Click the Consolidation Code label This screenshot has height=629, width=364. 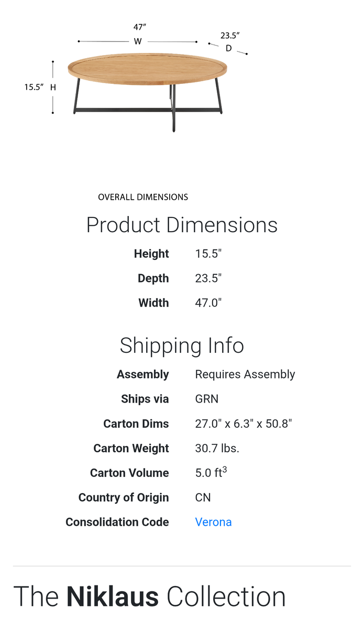click(117, 522)
